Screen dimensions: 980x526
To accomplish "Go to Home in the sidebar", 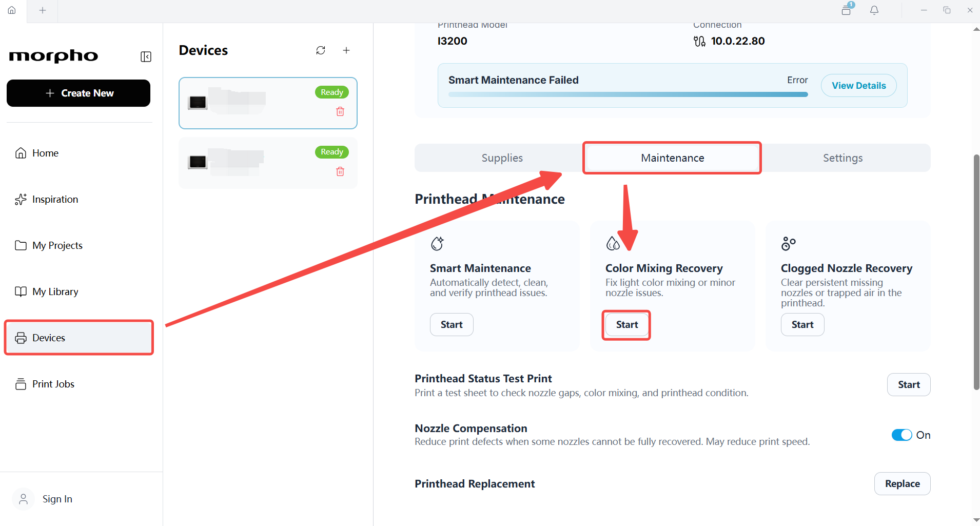I will [79, 153].
